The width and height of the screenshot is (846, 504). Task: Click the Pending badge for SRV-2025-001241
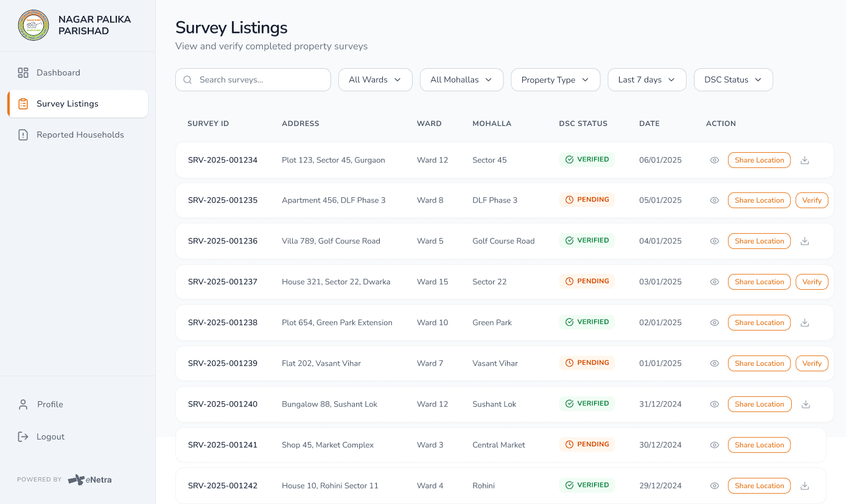coord(587,444)
